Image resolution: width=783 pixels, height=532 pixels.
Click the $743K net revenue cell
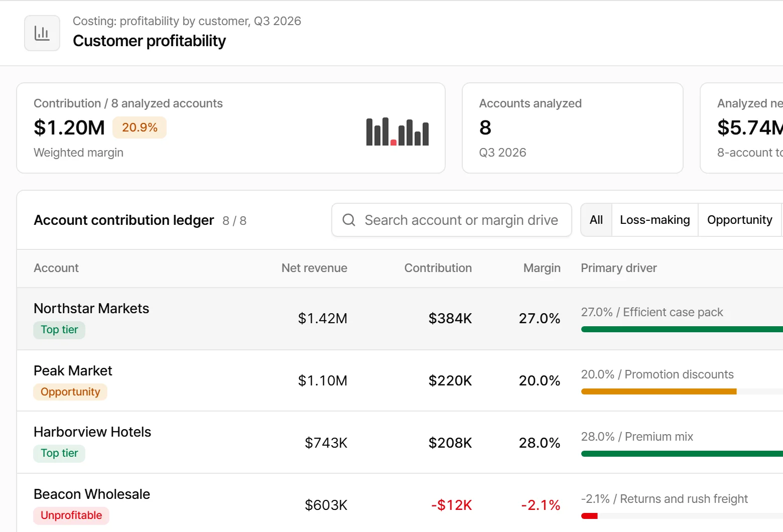(x=326, y=443)
